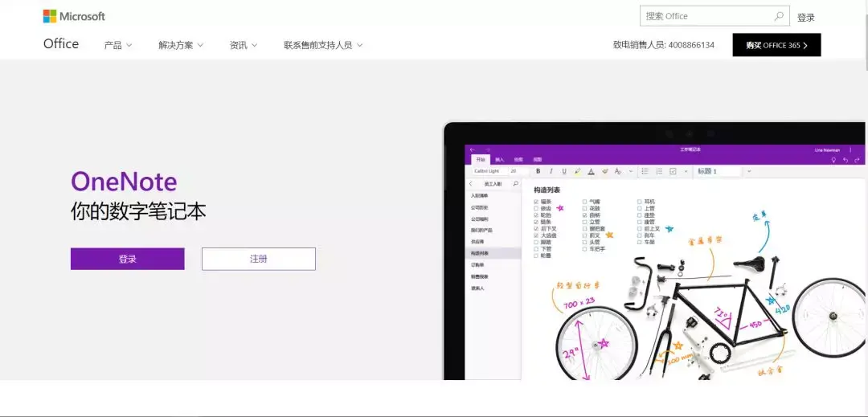
Task: Click the clear formatting eraser icon in the OneNote preview
Action: pyautogui.click(x=604, y=171)
